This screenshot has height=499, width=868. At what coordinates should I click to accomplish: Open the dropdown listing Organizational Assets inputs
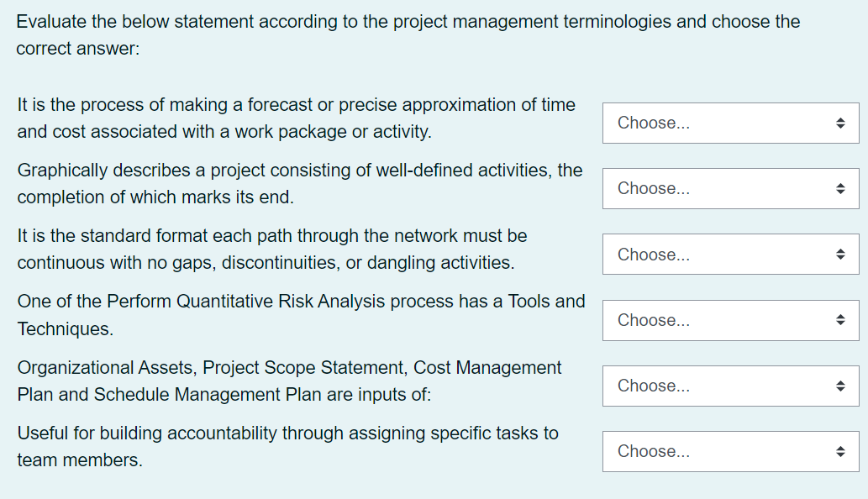click(x=730, y=386)
